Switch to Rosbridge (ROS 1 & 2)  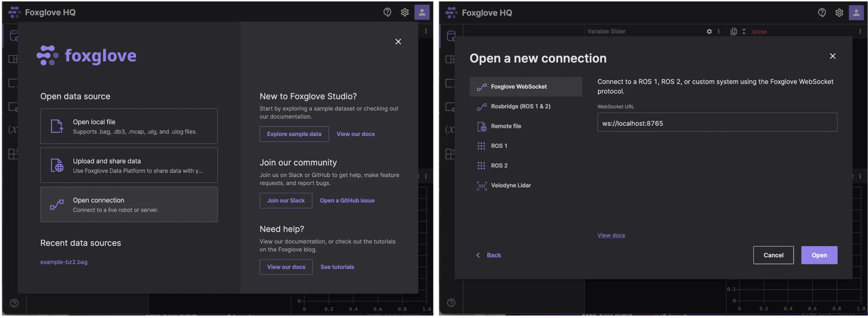tap(520, 107)
